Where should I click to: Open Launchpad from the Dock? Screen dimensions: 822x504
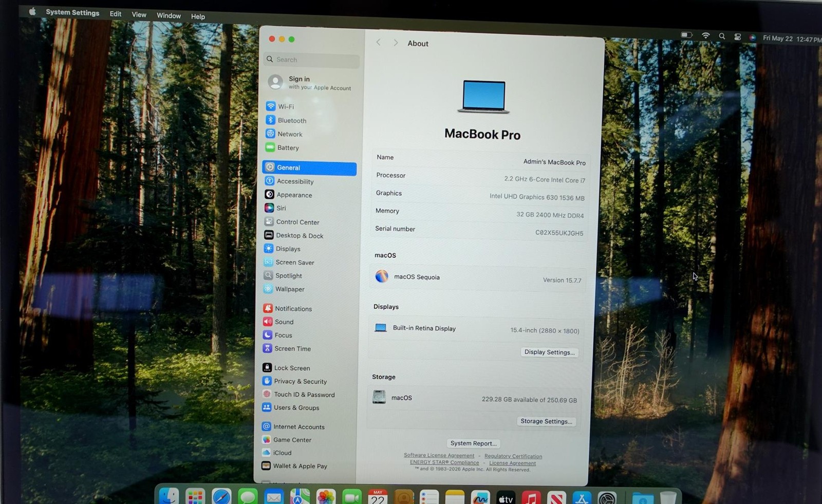195,497
